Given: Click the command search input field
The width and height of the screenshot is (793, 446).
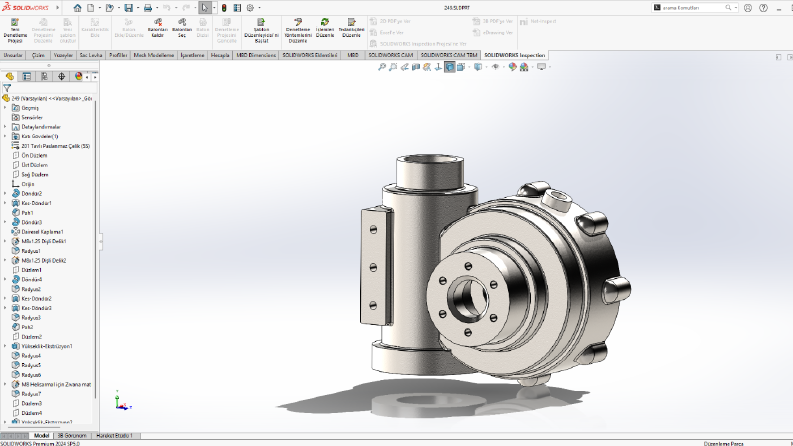Looking at the screenshot, I should 692,8.
